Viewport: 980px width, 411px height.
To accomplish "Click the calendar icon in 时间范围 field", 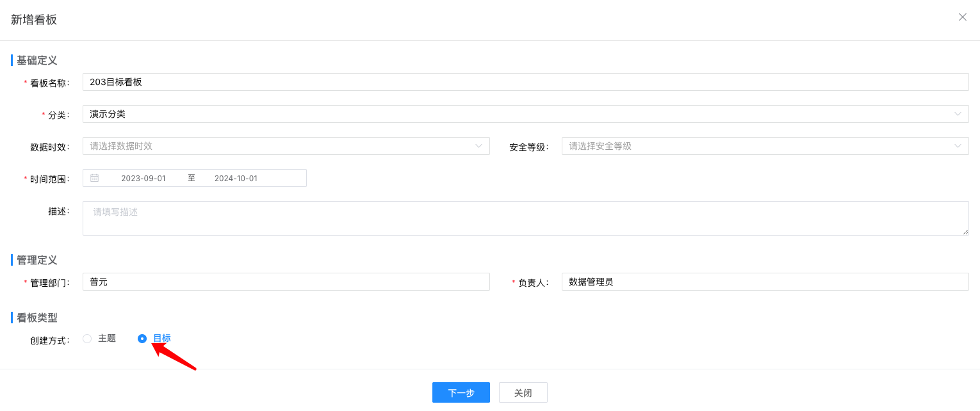I will [x=94, y=178].
